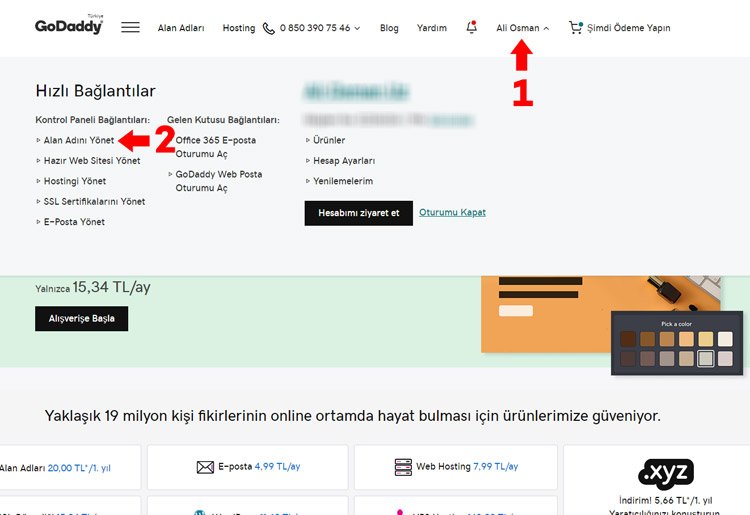Screen dimensions: 750x515
Task: Open the Yardım menu item
Action: pos(431,28)
